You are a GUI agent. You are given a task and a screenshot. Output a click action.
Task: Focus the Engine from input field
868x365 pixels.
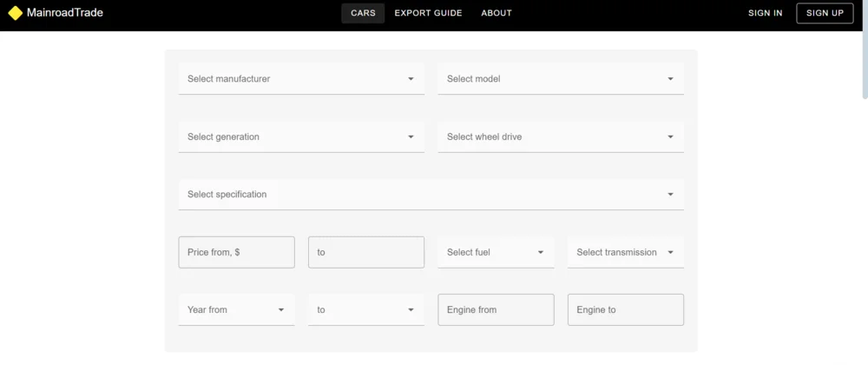(x=496, y=310)
